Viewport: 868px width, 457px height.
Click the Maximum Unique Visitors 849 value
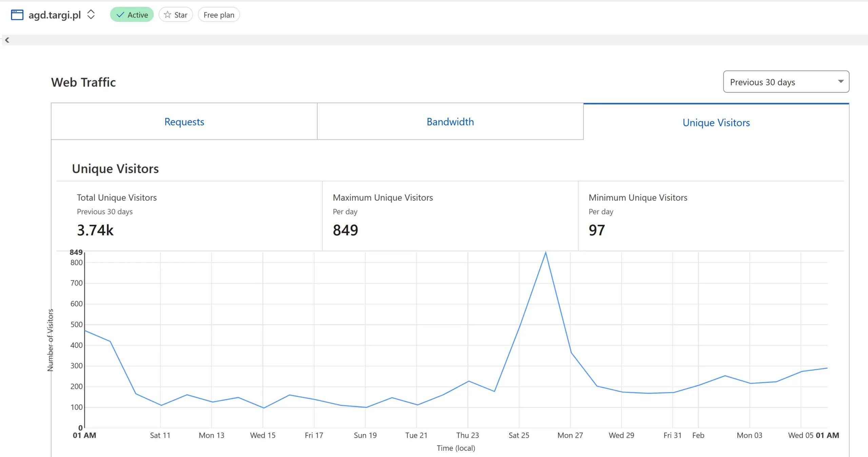coord(345,230)
